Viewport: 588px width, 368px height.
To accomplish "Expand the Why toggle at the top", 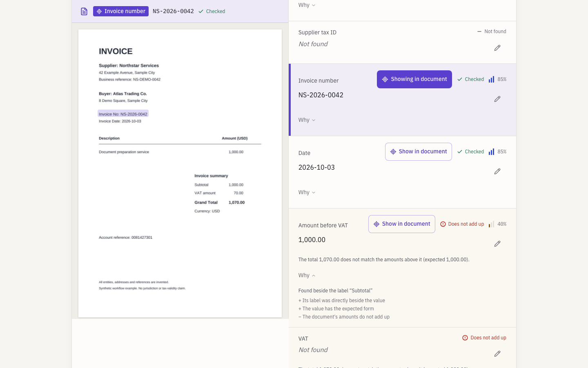I will [307, 5].
